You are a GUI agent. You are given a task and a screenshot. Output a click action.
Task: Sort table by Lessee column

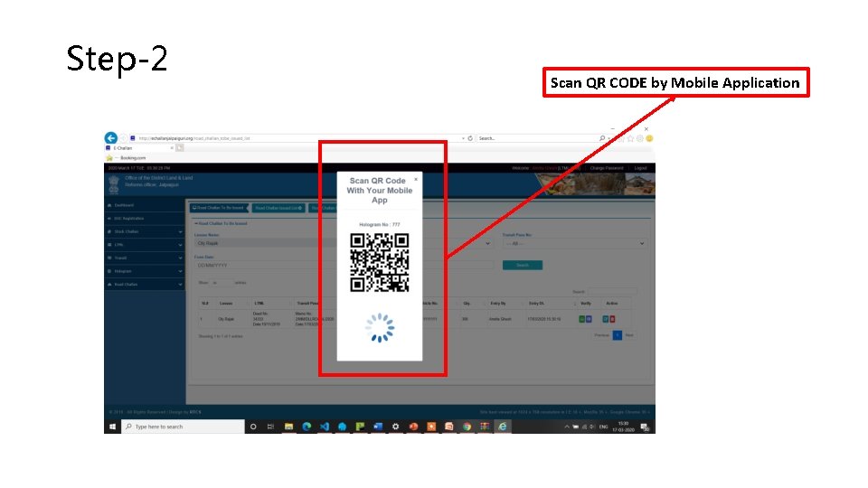226,304
